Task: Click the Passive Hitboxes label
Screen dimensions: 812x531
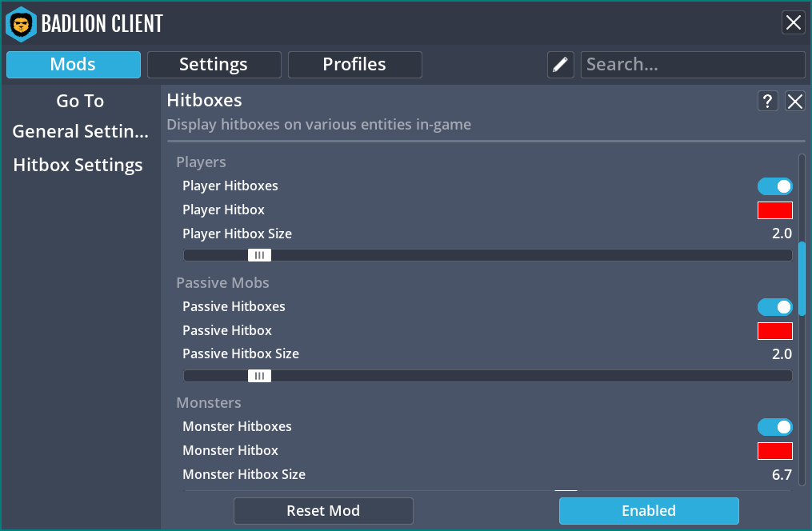Action: 234,306
